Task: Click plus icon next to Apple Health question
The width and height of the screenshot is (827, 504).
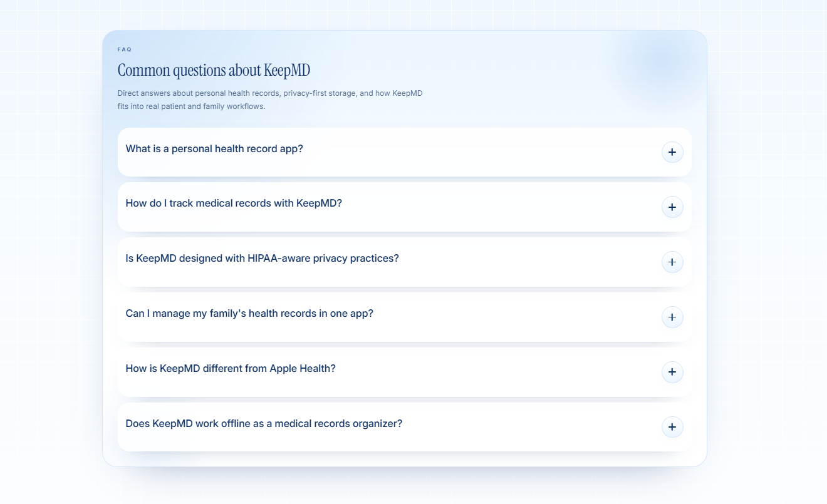Action: 672,372
